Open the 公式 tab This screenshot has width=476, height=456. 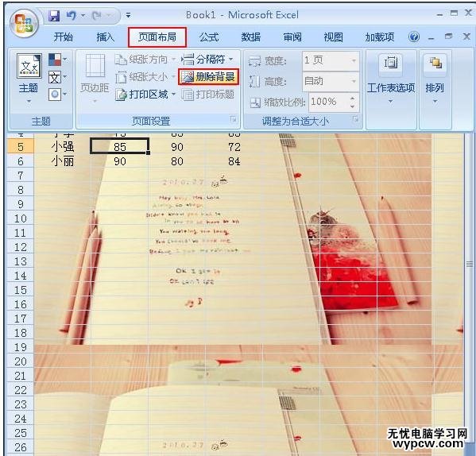[x=209, y=37]
